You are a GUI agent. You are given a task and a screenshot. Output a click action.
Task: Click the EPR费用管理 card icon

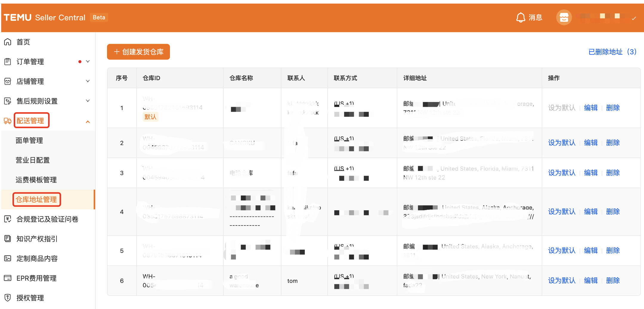[8, 278]
